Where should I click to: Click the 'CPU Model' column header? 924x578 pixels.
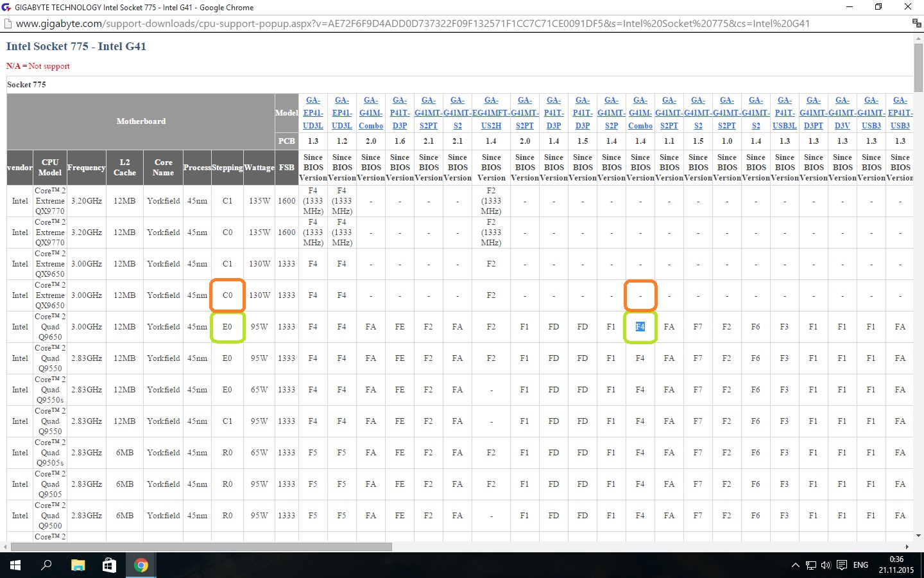click(x=50, y=168)
